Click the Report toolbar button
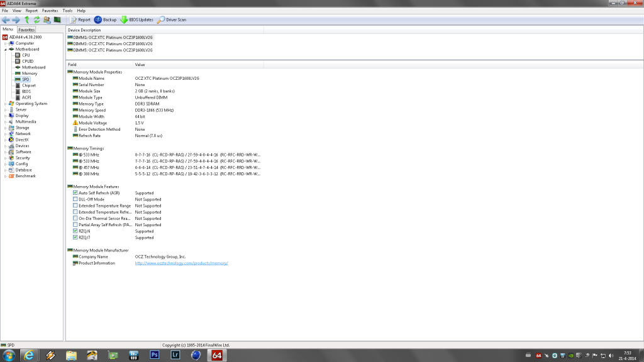Screen dimensions: 644x362 pyautogui.click(x=80, y=20)
